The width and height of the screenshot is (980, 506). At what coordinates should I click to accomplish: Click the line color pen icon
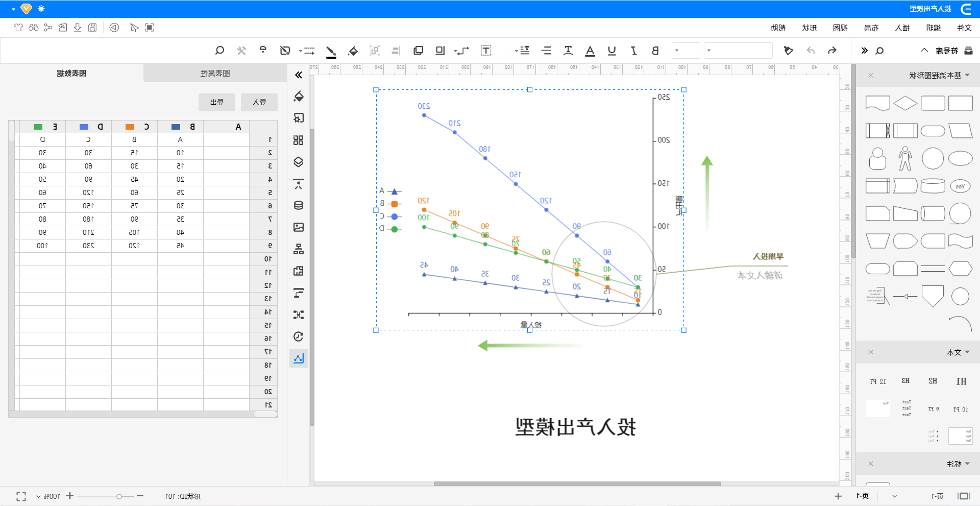pos(331,51)
